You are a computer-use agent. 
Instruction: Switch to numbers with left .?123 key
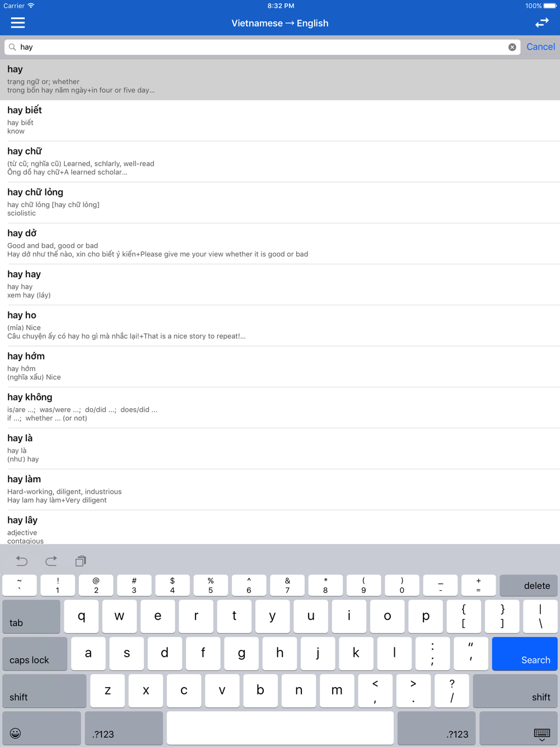tap(124, 729)
